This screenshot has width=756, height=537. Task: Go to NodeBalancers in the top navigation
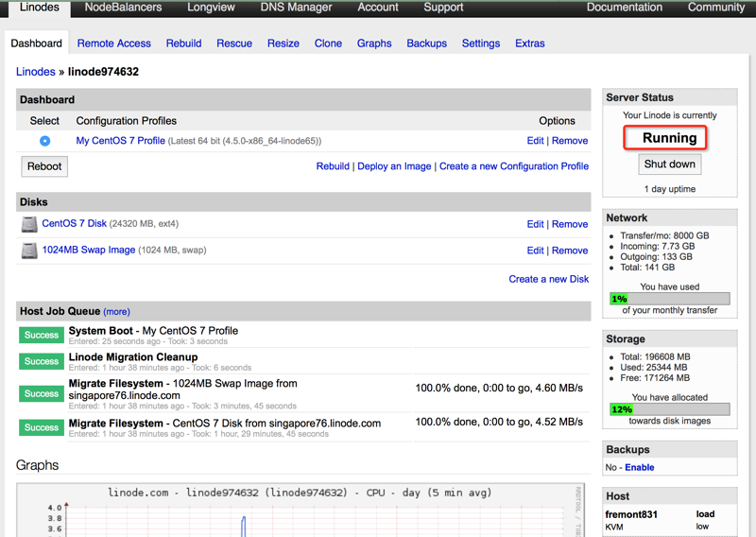coord(124,8)
